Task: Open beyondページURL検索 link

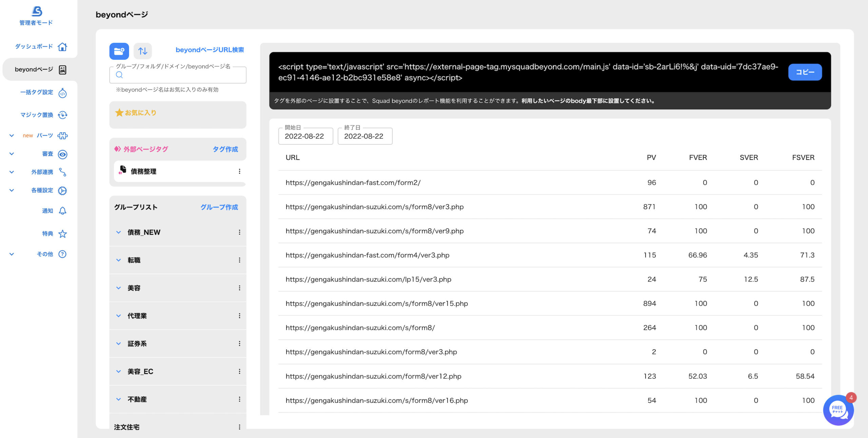Action: click(210, 50)
